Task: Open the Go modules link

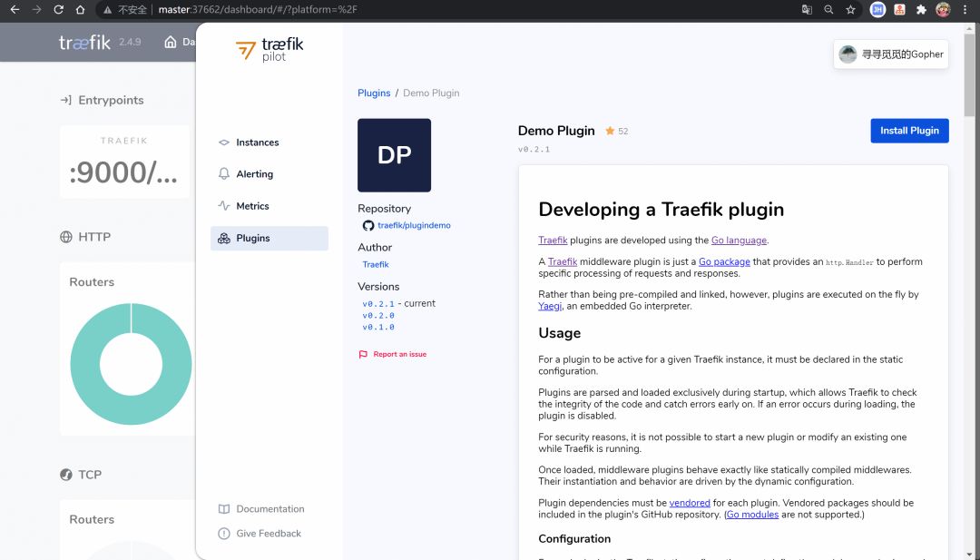Action: point(752,515)
